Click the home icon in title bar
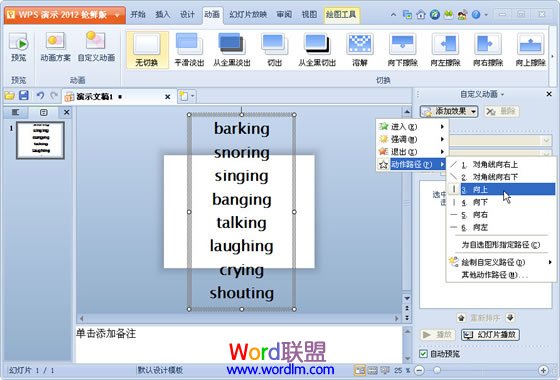Viewport: 560px width, 380px height. [421, 15]
